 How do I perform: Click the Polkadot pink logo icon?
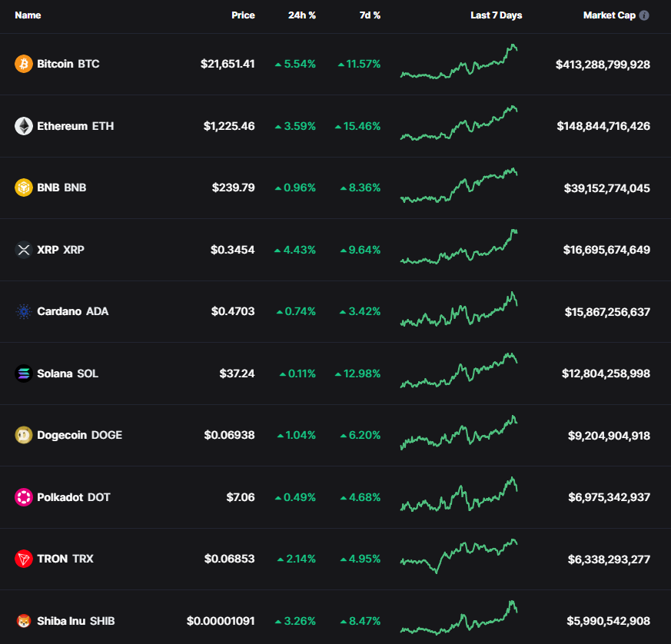[x=24, y=497]
